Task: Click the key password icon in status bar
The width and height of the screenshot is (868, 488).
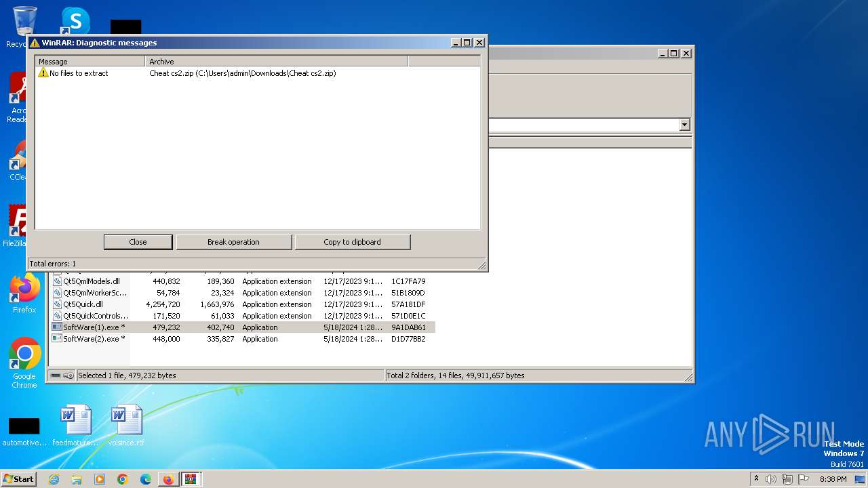Action: point(68,375)
